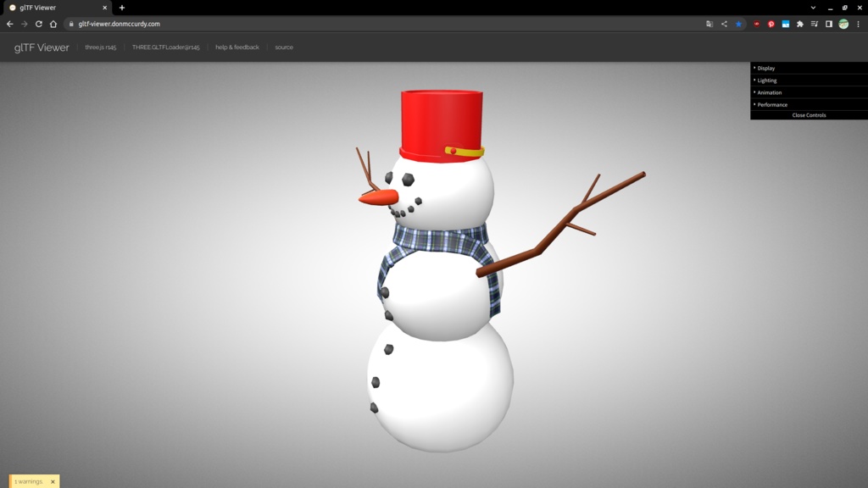Open the three.js r145 link
This screenshot has height=488, width=868.
coord(101,47)
